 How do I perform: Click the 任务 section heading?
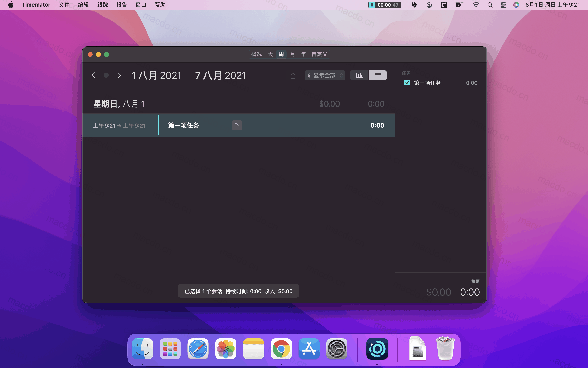406,73
